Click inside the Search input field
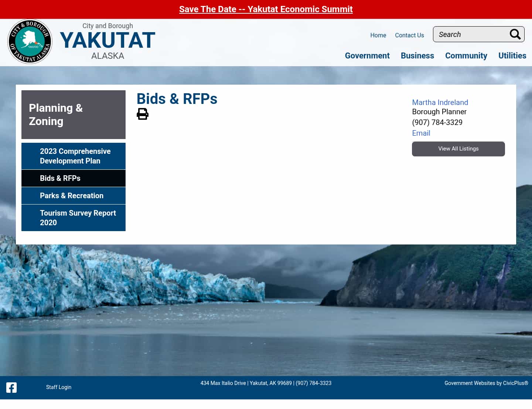Screen dimensions: 532x409 pos(469,34)
